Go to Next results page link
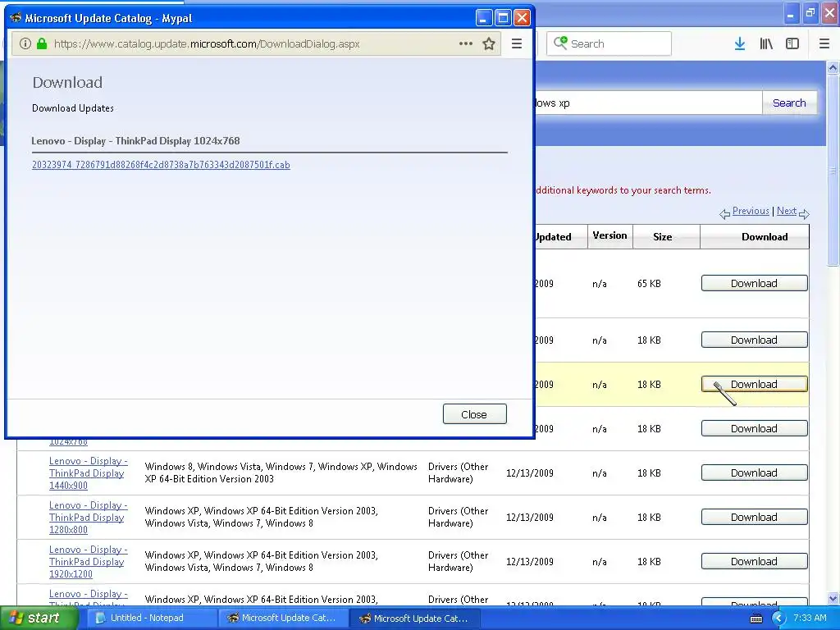This screenshot has height=630, width=840. [787, 211]
